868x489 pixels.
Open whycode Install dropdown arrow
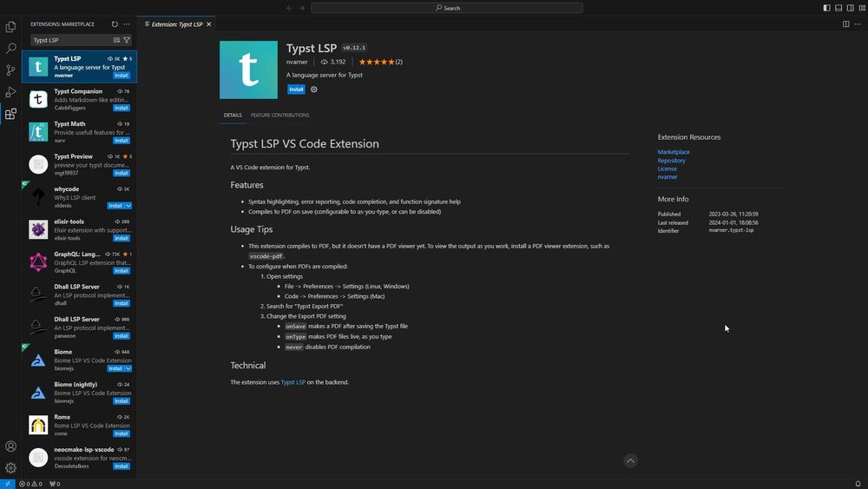coord(128,206)
